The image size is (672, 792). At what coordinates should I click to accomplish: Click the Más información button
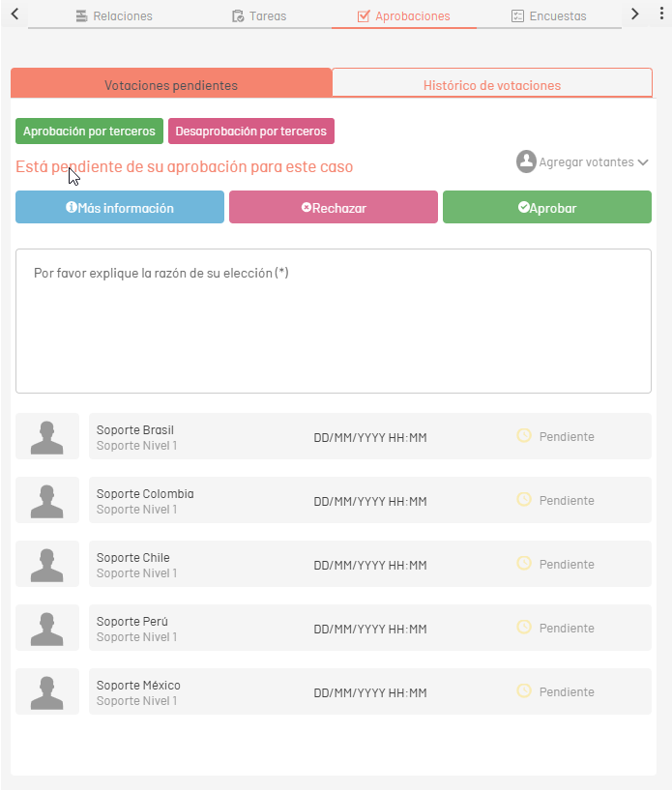(120, 208)
